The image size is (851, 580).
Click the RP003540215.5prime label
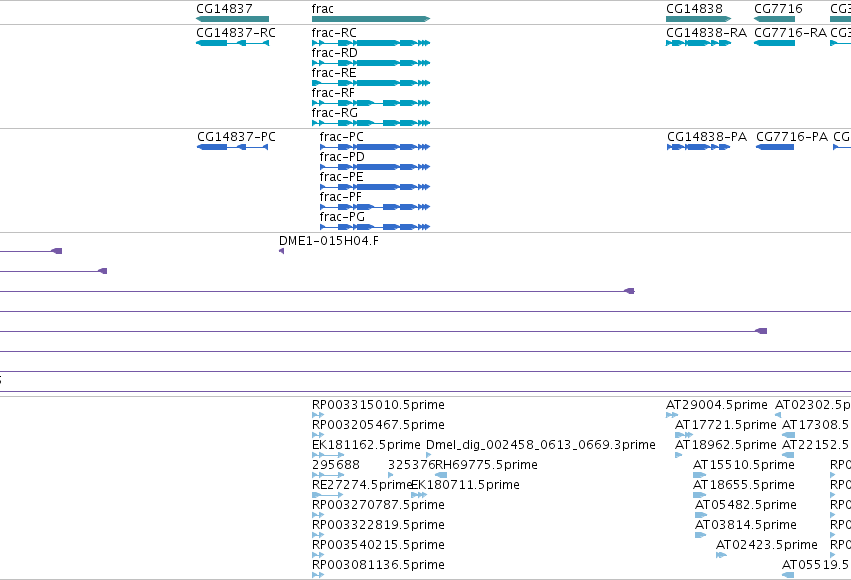tap(378, 545)
